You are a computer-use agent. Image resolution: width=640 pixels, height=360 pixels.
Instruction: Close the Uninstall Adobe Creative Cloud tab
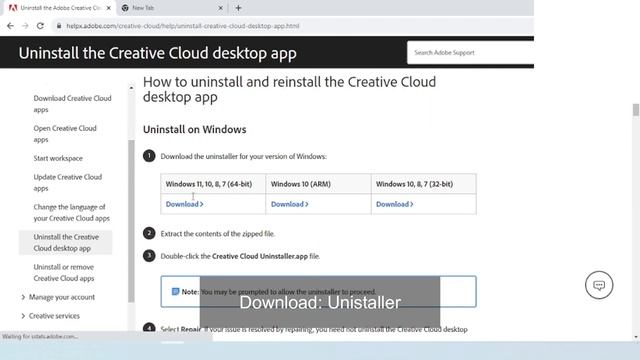point(109,8)
